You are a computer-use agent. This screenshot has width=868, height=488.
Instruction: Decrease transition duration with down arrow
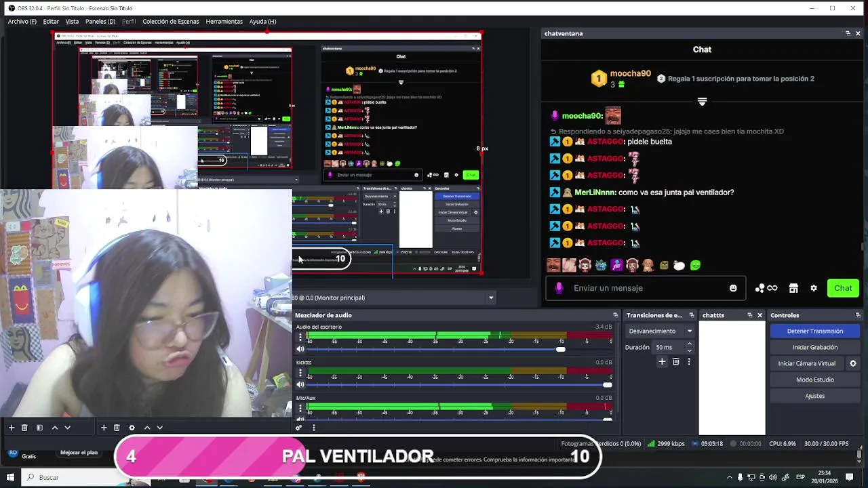[x=689, y=350]
